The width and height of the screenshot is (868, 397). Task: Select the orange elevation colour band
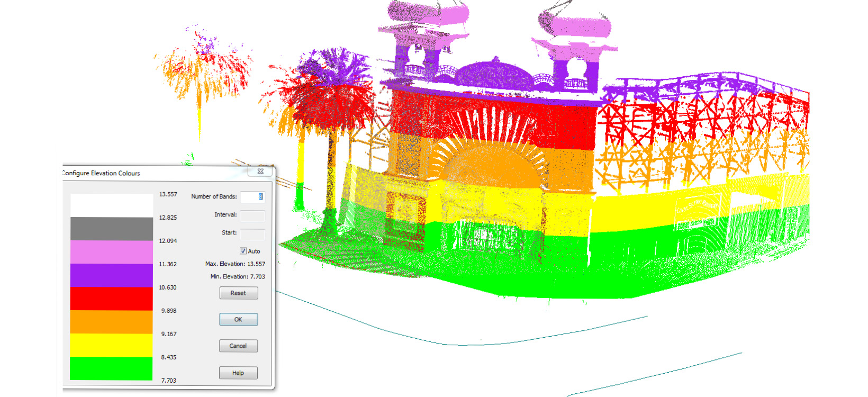[x=112, y=322]
